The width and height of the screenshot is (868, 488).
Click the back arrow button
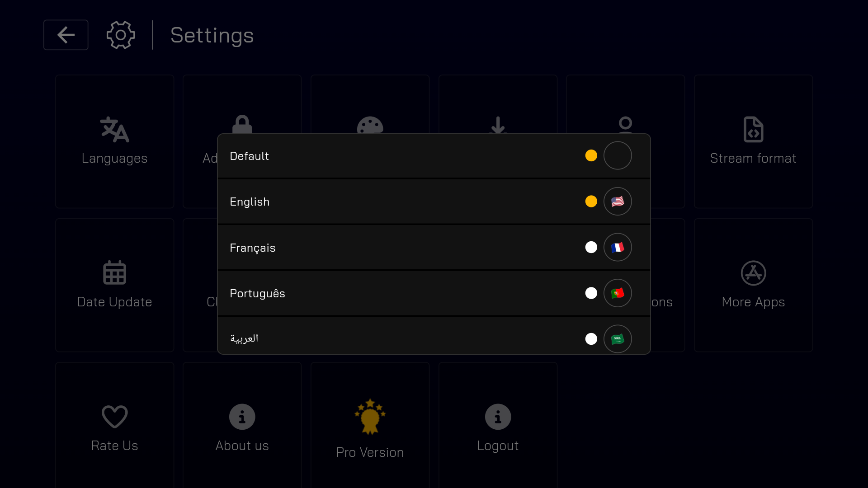(66, 35)
